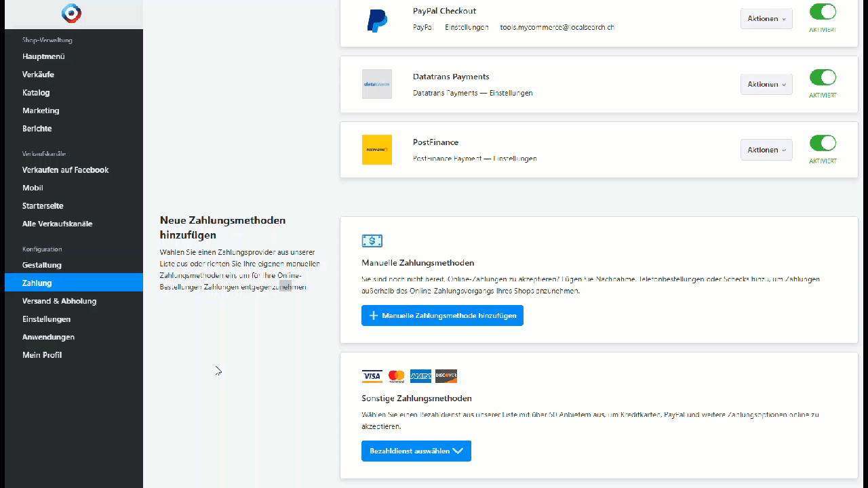This screenshot has width=868, height=488.
Task: Click the PayPal logo icon
Action: tap(377, 20)
